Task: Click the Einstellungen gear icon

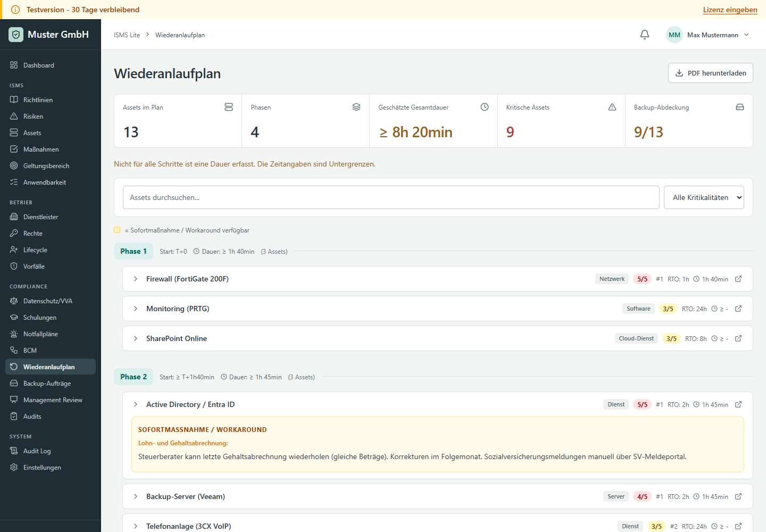Action: coord(14,467)
